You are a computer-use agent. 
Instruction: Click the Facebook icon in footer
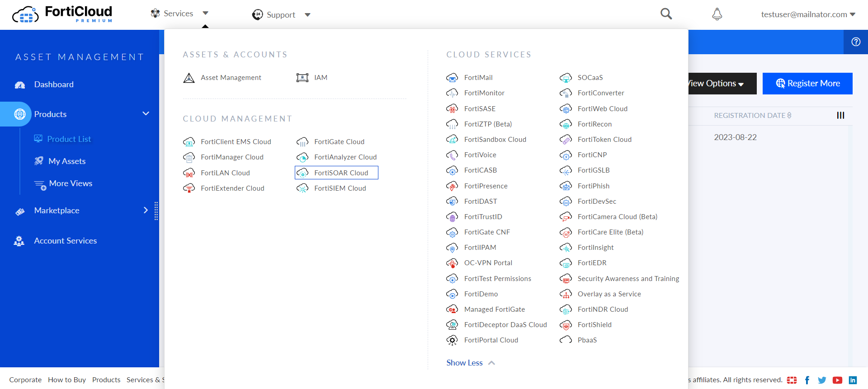click(x=807, y=380)
